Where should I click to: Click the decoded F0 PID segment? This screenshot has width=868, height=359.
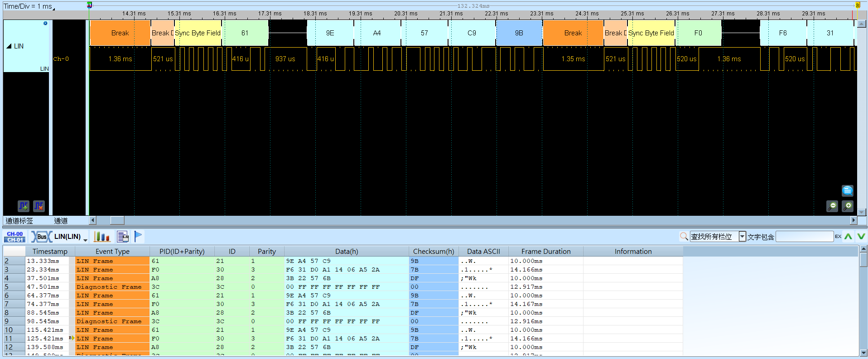click(x=698, y=33)
